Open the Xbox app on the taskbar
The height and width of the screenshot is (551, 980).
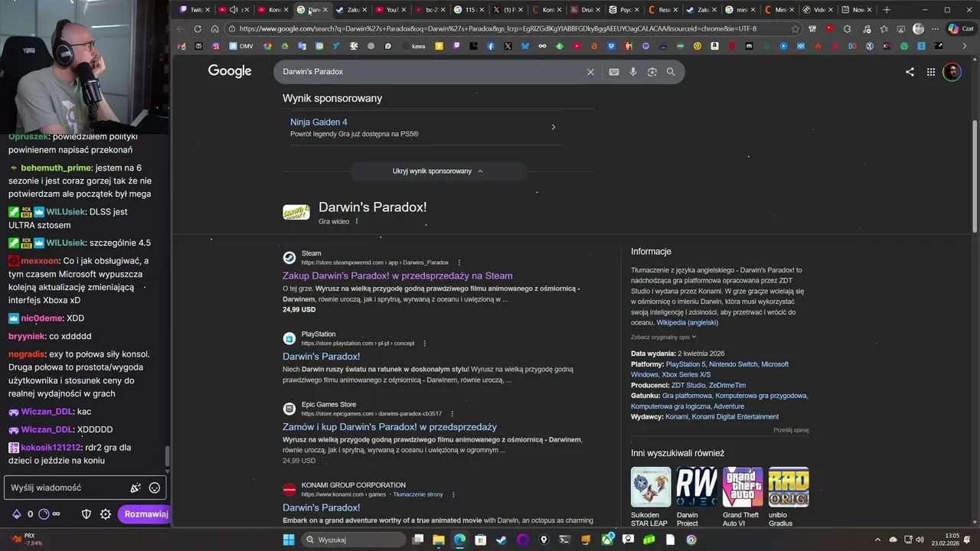click(x=607, y=540)
